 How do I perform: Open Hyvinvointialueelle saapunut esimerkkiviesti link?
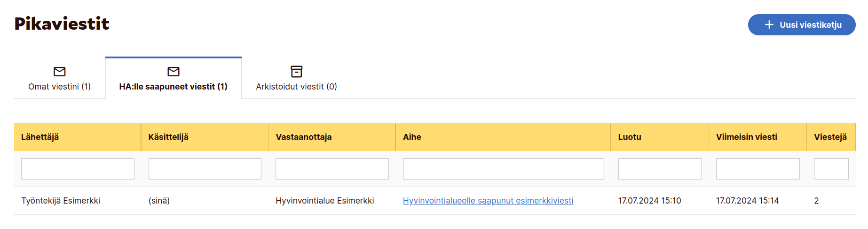[488, 201]
